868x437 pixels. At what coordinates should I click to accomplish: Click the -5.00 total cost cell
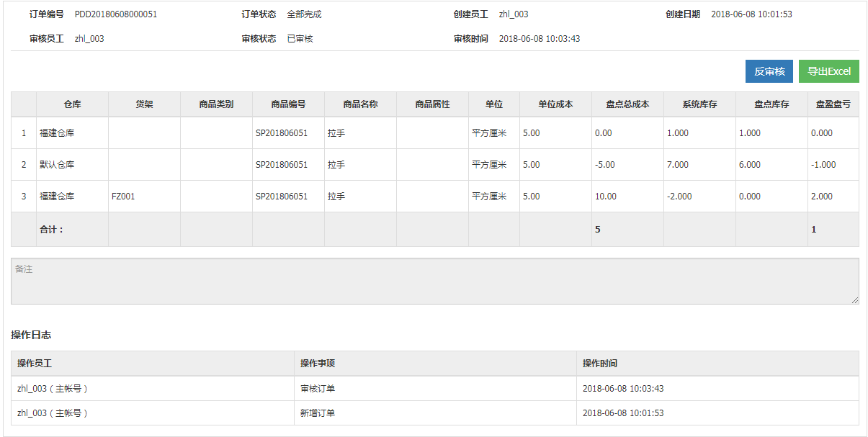[605, 165]
